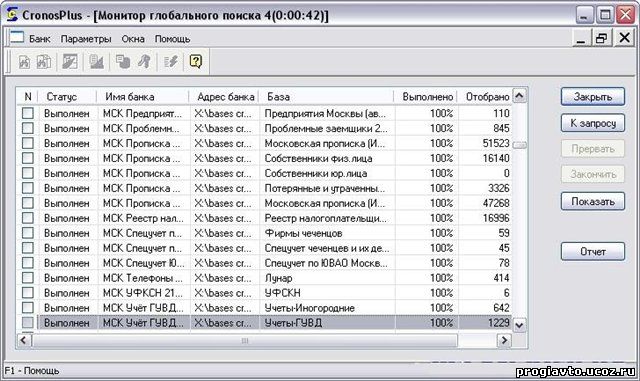Click the 1229 selected count cell
This screenshot has width=640, height=381.
tap(485, 323)
